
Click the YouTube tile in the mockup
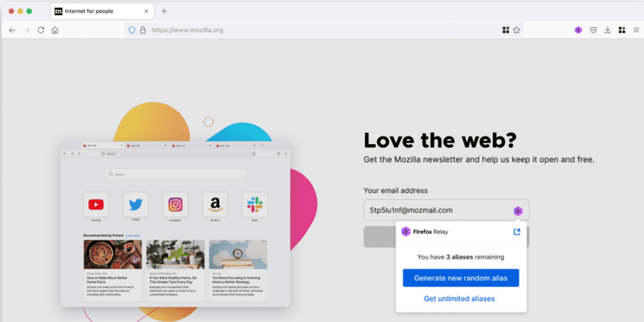96,204
